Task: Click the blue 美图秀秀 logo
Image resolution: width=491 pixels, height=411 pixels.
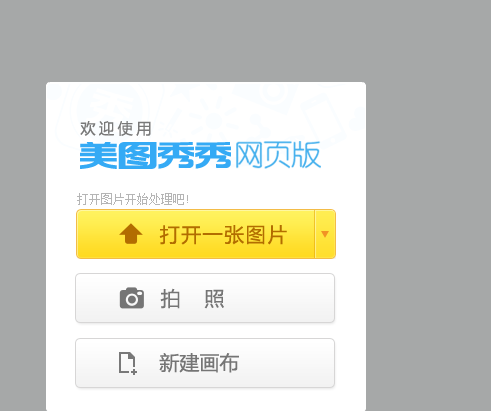Action: click(155, 155)
